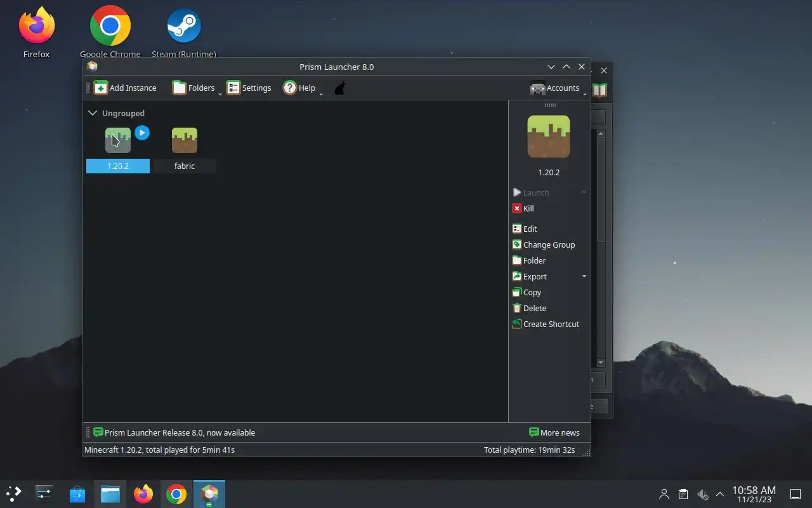Expand the Launch dropdown arrow

(584, 192)
